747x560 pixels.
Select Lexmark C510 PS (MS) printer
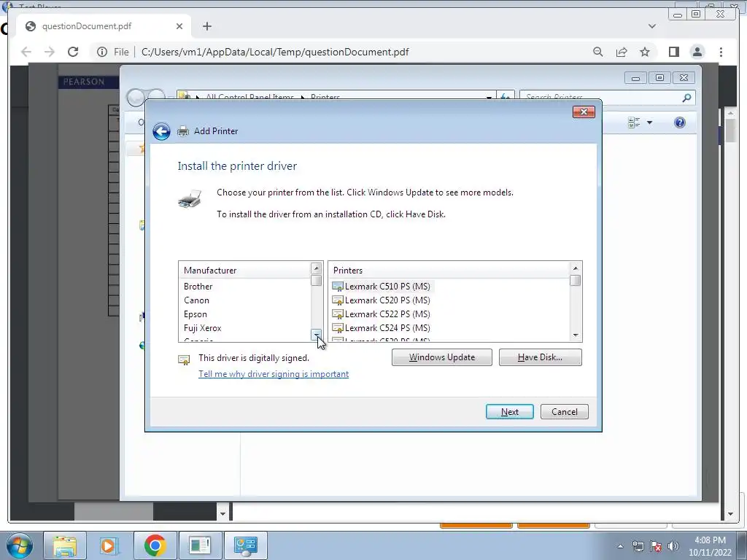382,286
